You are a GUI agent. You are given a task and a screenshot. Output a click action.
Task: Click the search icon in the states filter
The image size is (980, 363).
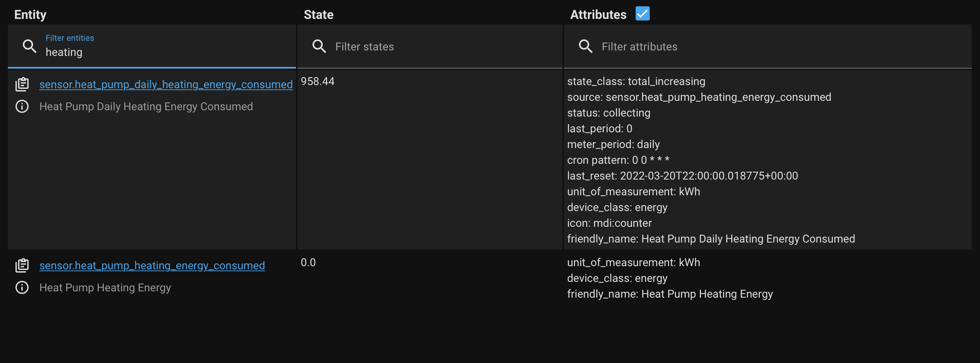(x=319, y=46)
